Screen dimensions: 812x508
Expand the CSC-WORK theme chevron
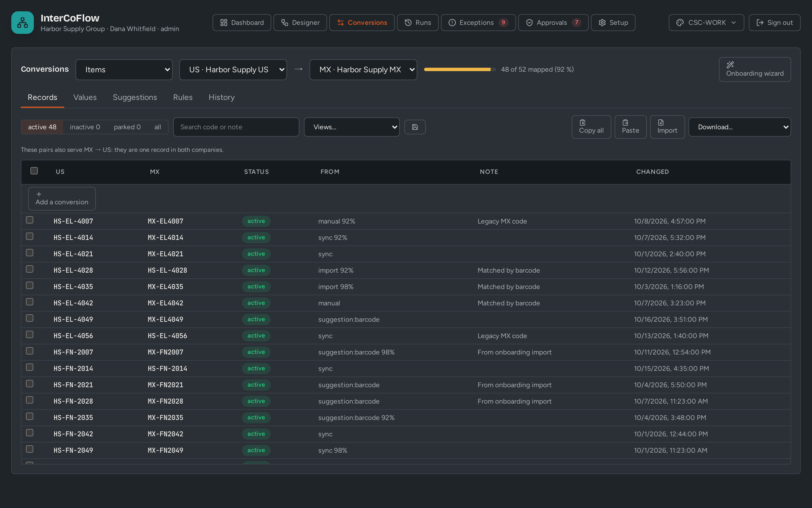click(x=734, y=23)
